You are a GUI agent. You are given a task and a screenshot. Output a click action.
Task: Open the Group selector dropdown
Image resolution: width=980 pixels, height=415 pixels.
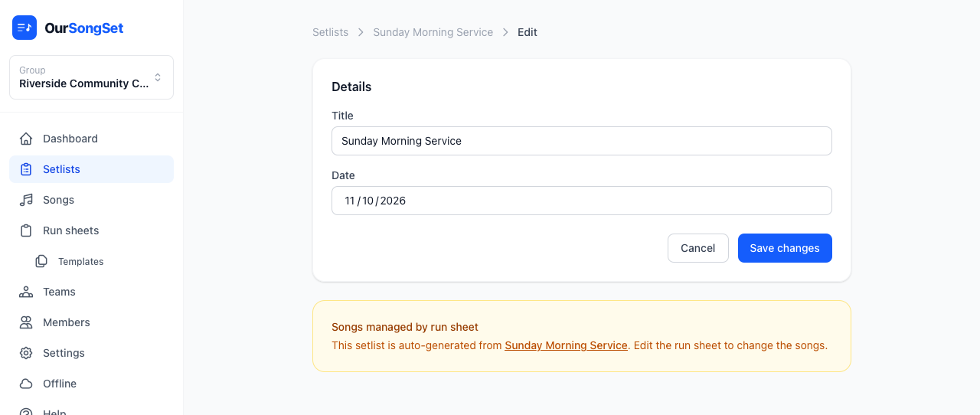[91, 77]
